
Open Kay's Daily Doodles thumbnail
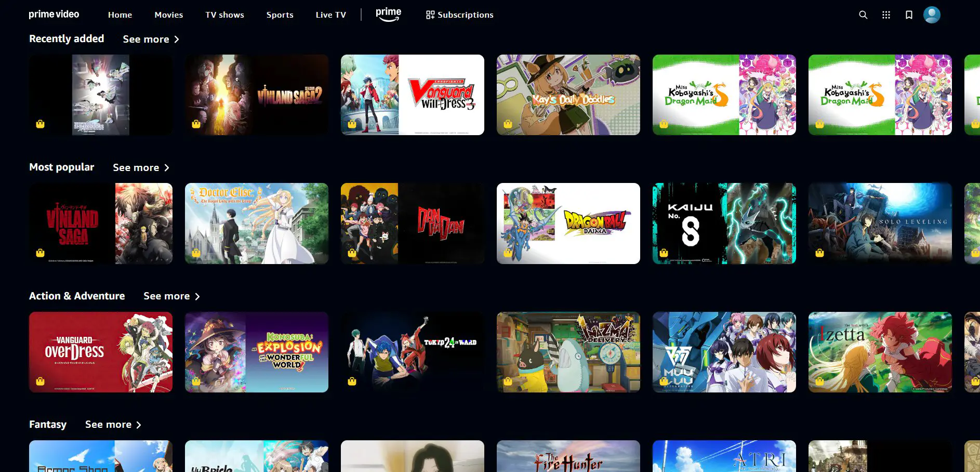[x=568, y=95]
